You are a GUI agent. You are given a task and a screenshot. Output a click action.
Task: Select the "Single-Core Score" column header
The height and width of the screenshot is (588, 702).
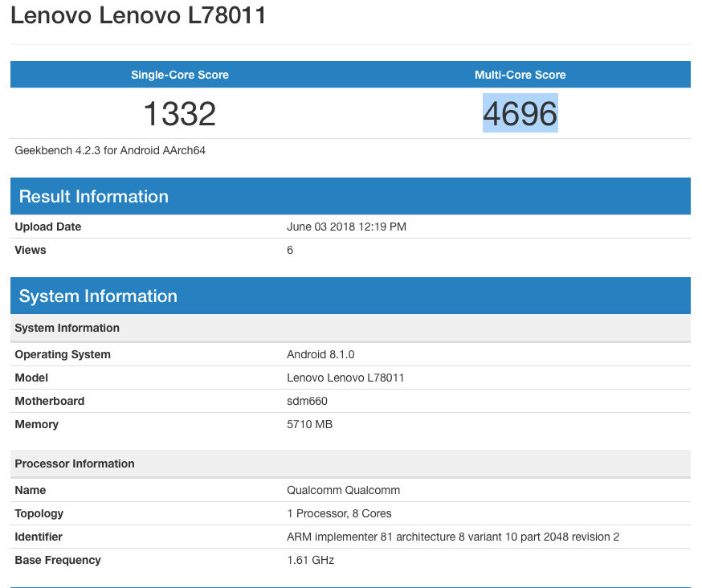(x=180, y=75)
